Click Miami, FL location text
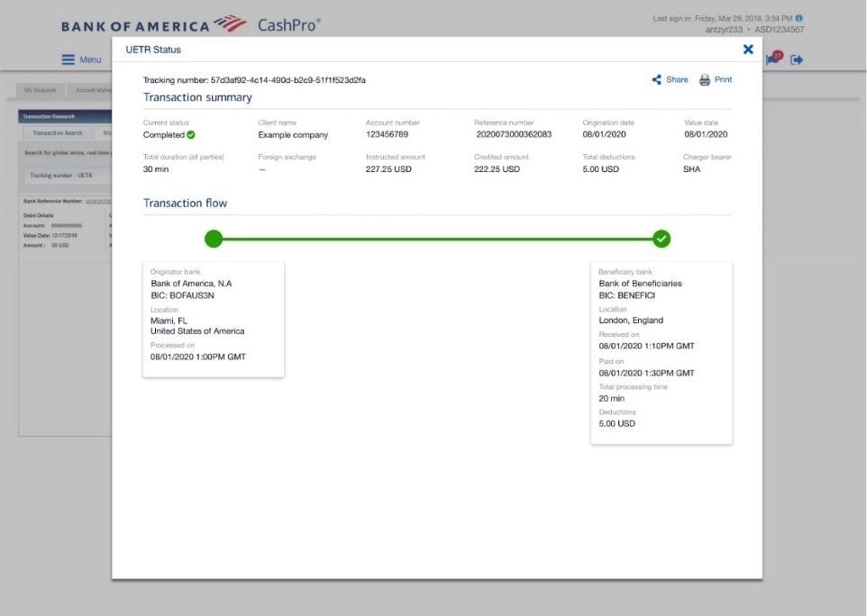This screenshot has height=616, width=867. [169, 321]
